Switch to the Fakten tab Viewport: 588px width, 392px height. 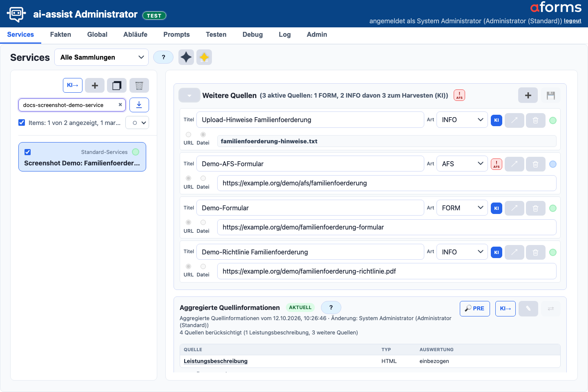[60, 35]
